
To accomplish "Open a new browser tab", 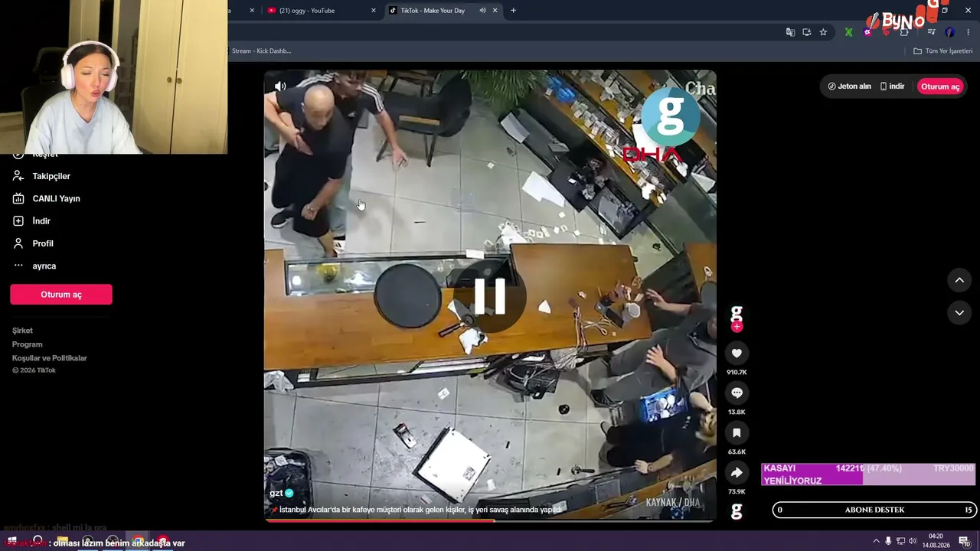I will coord(513,11).
